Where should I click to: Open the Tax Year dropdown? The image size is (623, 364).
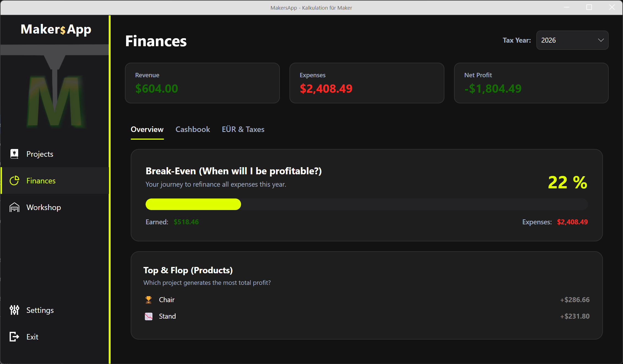(572, 40)
